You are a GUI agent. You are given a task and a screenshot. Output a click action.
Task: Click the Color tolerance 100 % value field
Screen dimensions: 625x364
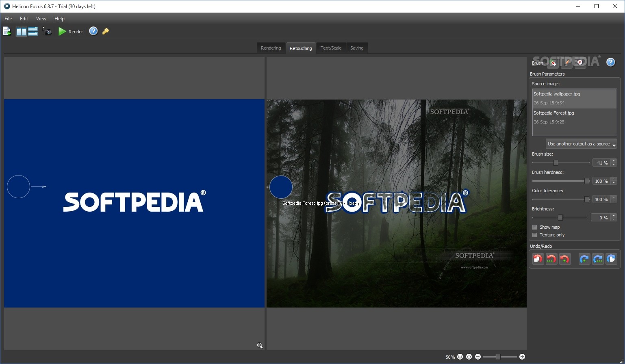pyautogui.click(x=602, y=199)
